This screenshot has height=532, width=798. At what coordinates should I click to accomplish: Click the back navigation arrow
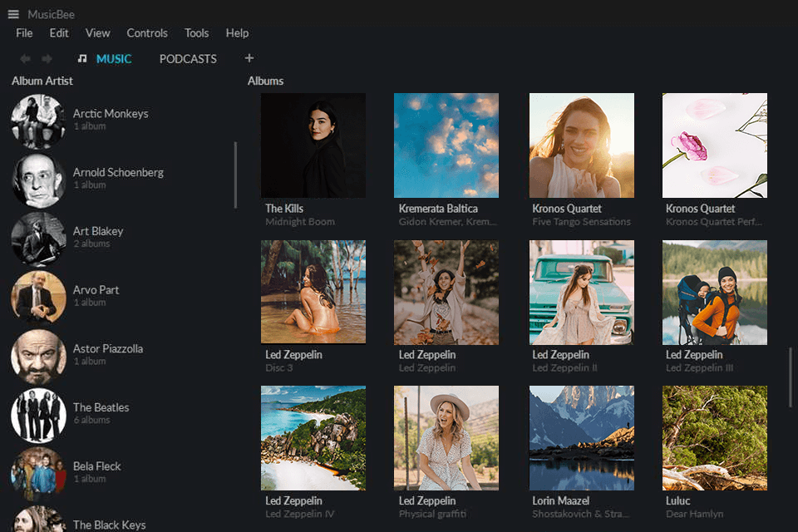click(25, 58)
